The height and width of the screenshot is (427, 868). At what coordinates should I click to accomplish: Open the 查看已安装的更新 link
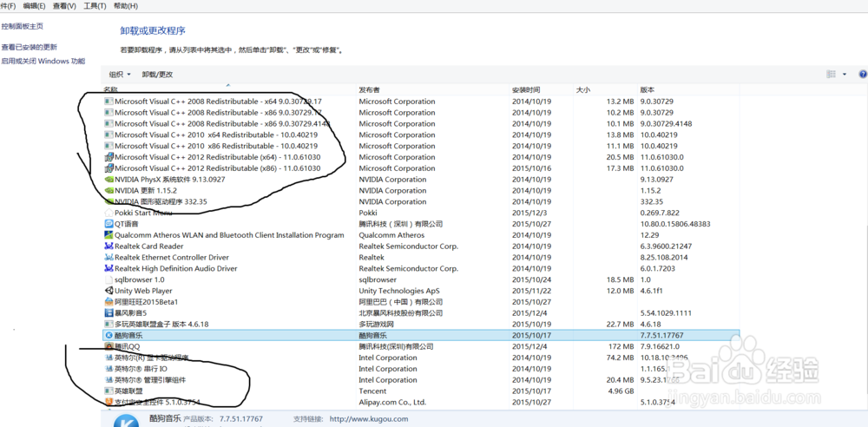pos(29,47)
